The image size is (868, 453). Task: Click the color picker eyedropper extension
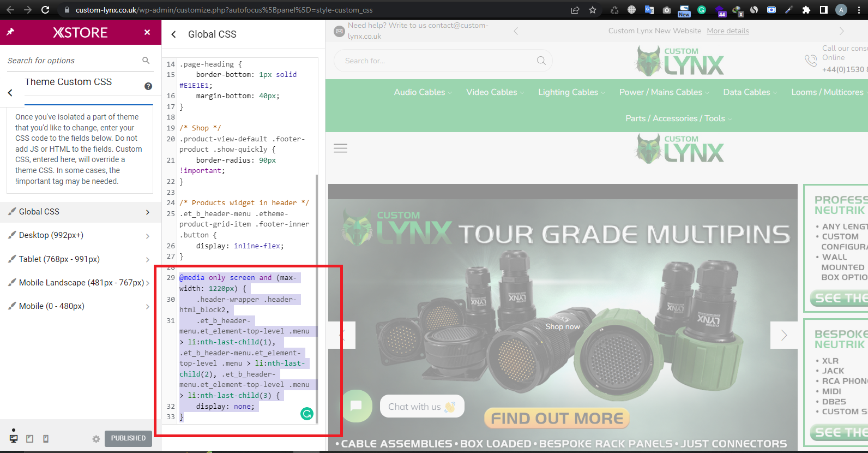tap(789, 10)
